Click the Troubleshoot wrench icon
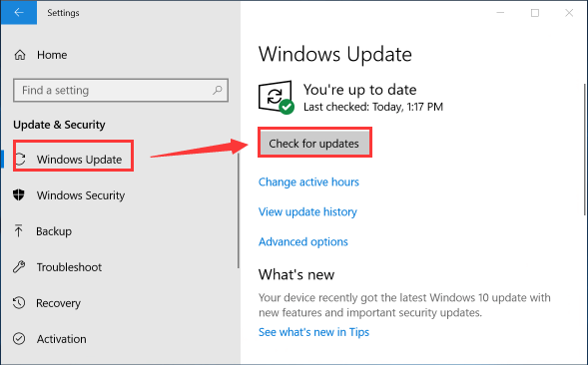 click(x=19, y=267)
